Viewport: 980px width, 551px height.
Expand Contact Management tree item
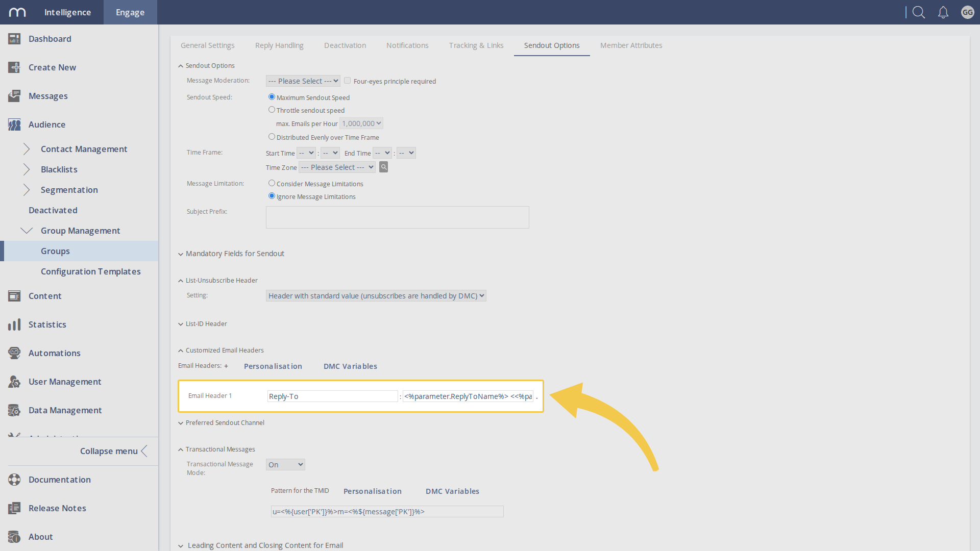(x=27, y=149)
